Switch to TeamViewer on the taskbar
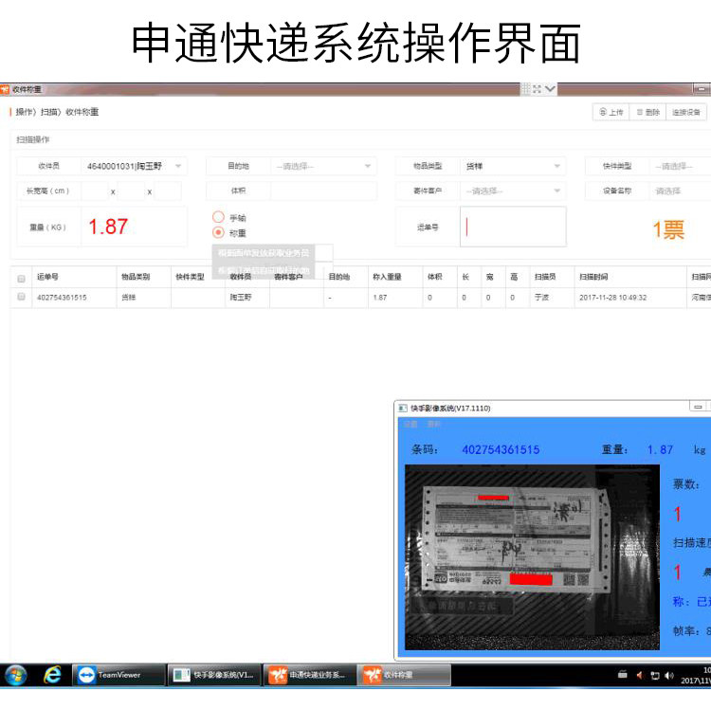 (118, 675)
